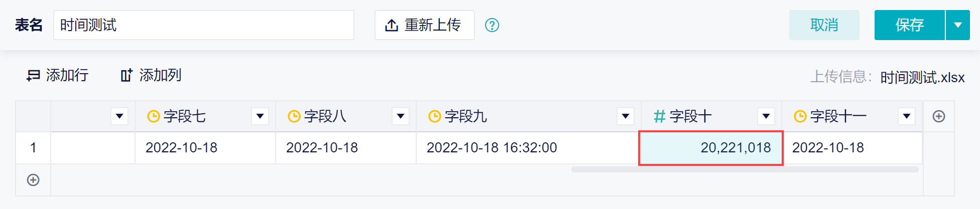Click the clock type icon of 字段十一
The height and width of the screenshot is (209, 980).
click(x=800, y=116)
